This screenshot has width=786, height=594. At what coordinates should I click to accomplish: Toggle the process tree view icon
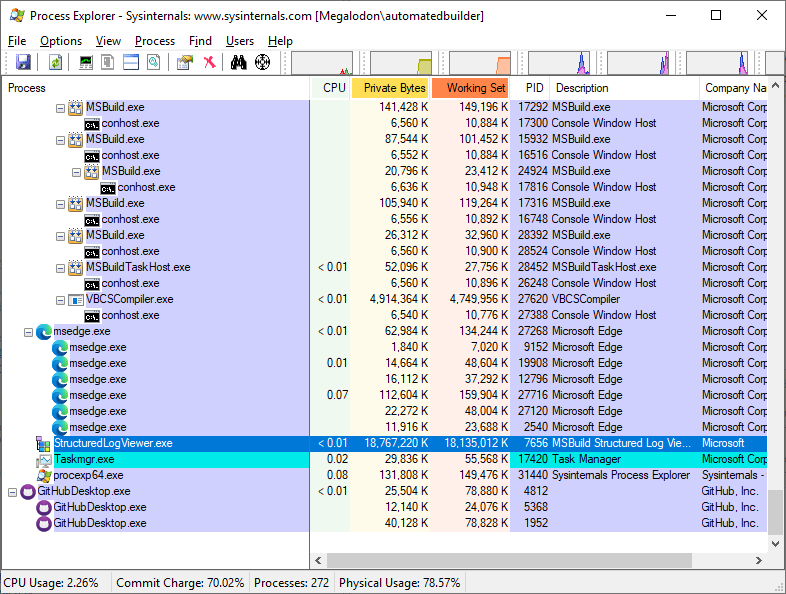[108, 62]
